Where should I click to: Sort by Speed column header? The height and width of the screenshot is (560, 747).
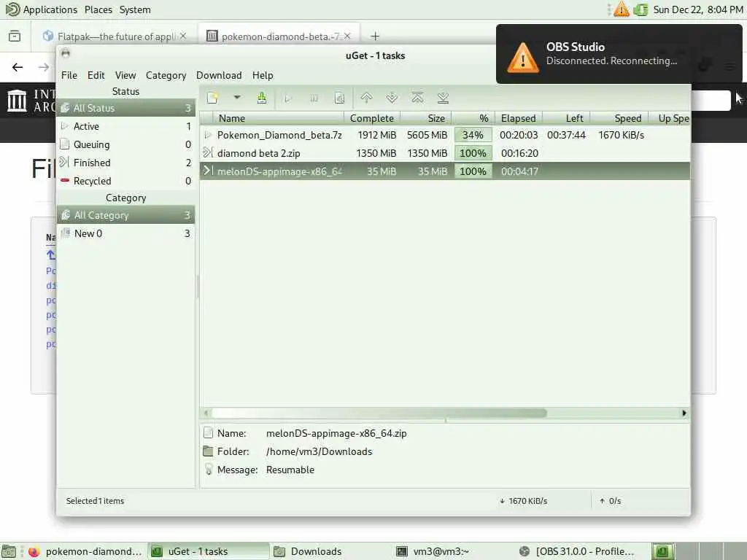[x=619, y=118]
